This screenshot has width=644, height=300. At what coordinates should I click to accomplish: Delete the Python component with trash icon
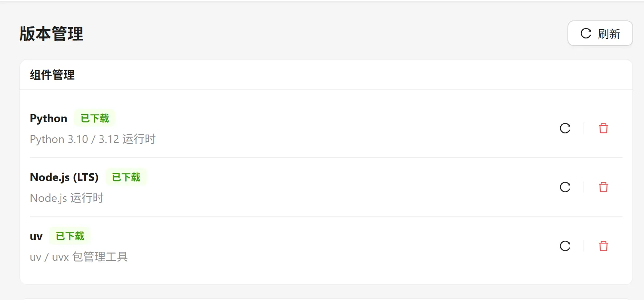pos(603,128)
